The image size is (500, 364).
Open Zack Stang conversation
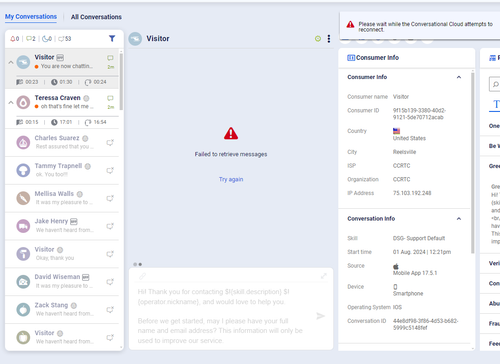pyautogui.click(x=62, y=310)
